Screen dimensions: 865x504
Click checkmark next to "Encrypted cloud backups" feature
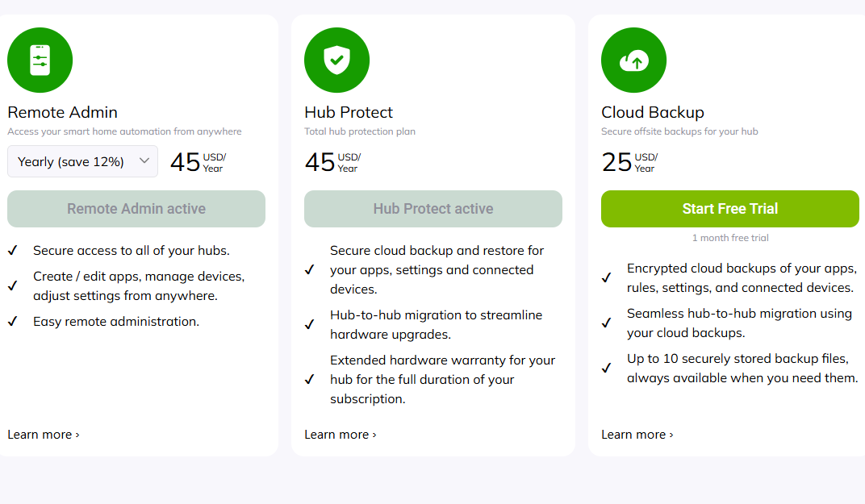click(x=607, y=278)
